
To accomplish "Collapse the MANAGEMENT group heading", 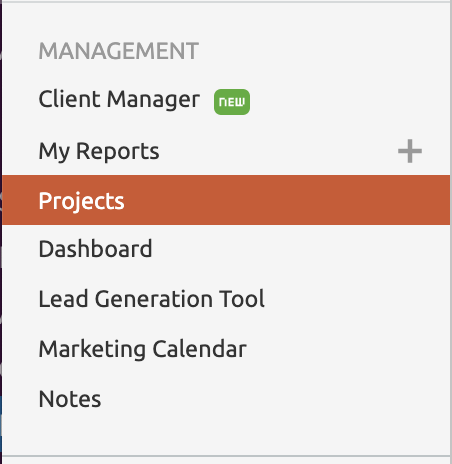I will (119, 51).
